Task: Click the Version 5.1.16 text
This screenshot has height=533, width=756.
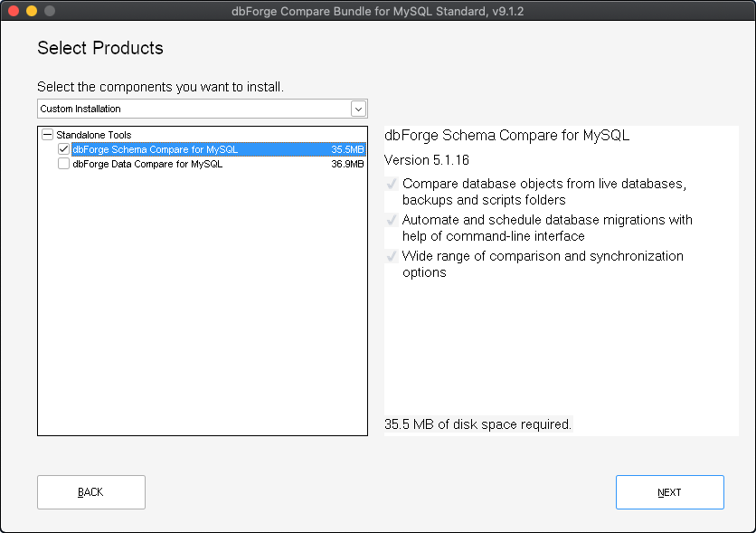Action: [426, 160]
